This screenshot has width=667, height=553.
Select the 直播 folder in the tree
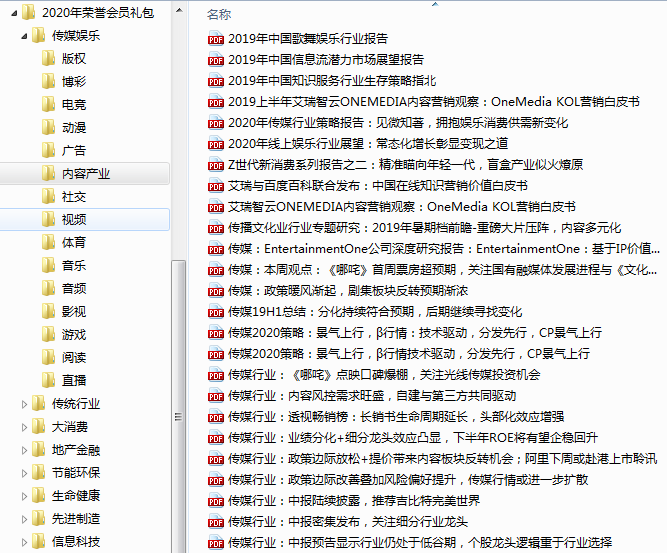tap(74, 381)
